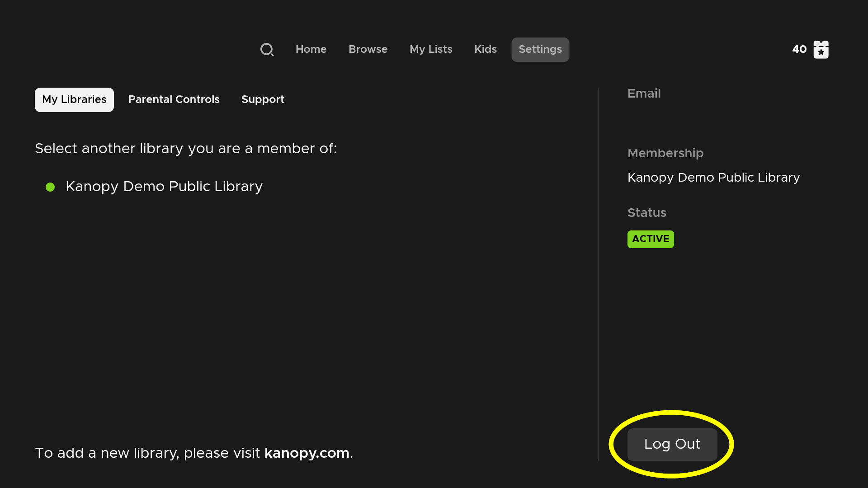Switch to Parental Controls tab
The height and width of the screenshot is (488, 868).
tap(174, 99)
